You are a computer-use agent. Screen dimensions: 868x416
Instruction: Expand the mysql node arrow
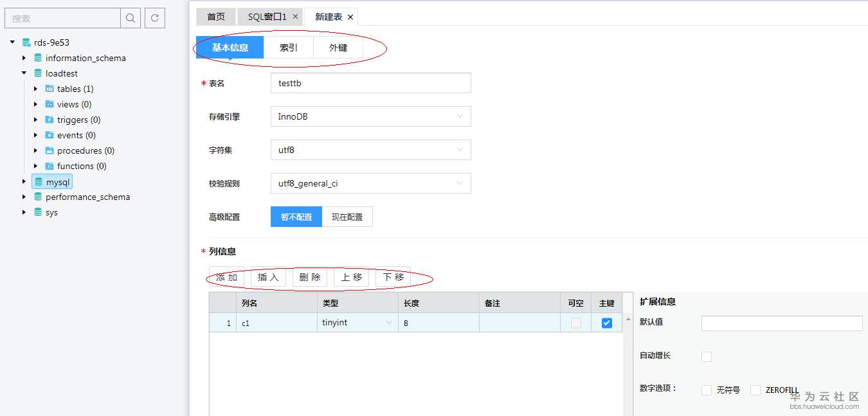coord(24,182)
